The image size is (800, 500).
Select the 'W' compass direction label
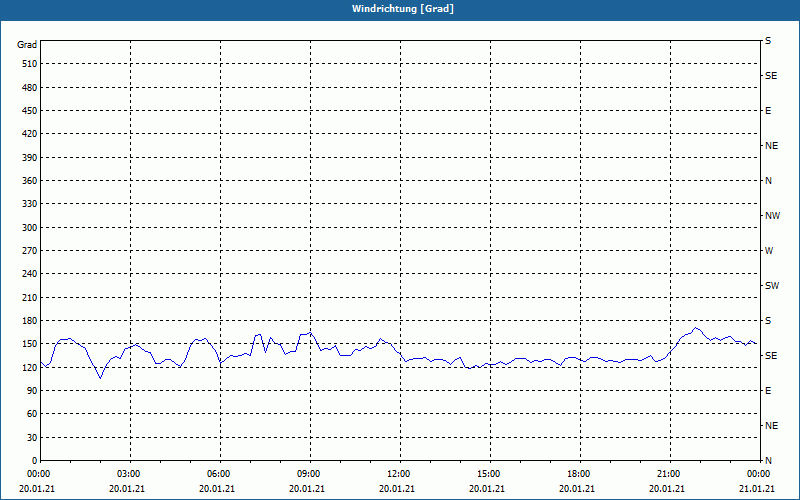pyautogui.click(x=769, y=251)
